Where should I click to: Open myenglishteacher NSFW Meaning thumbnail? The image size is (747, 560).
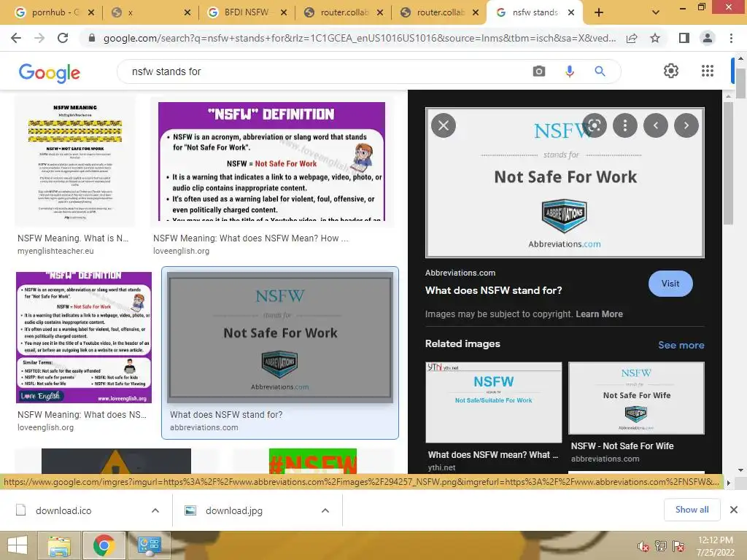pos(75,161)
